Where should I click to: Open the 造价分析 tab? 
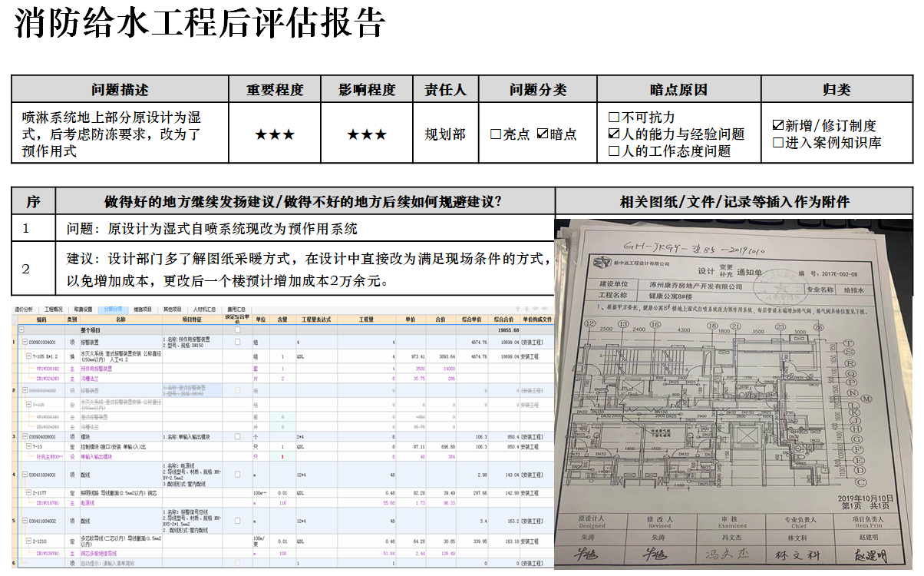coord(24,310)
